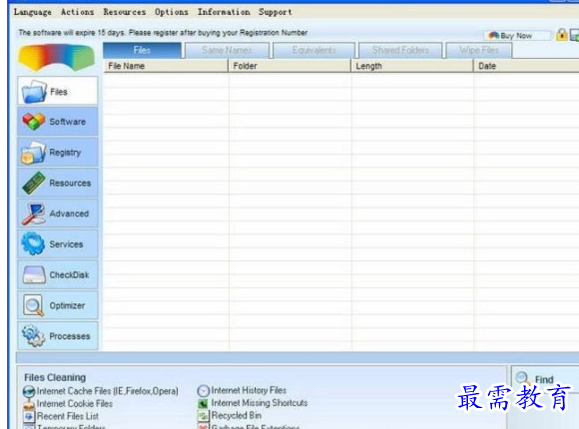Screen dimensions: 579x429
Task: Open the Options menu
Action: pyautogui.click(x=171, y=12)
